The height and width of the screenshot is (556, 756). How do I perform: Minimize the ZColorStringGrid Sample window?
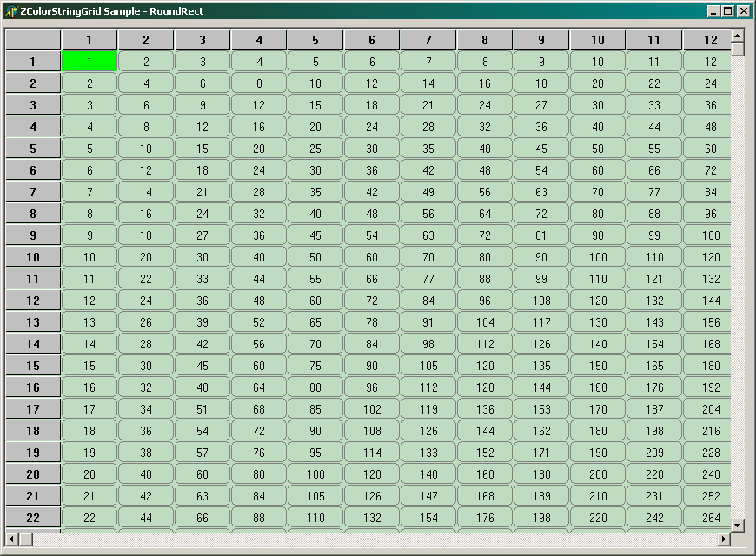click(714, 11)
